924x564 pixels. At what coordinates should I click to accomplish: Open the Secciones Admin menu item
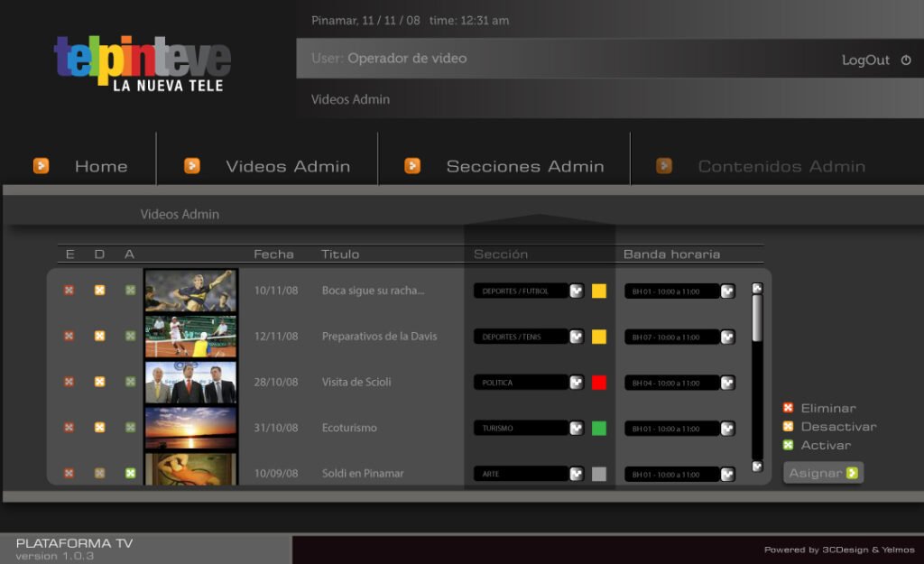point(525,167)
